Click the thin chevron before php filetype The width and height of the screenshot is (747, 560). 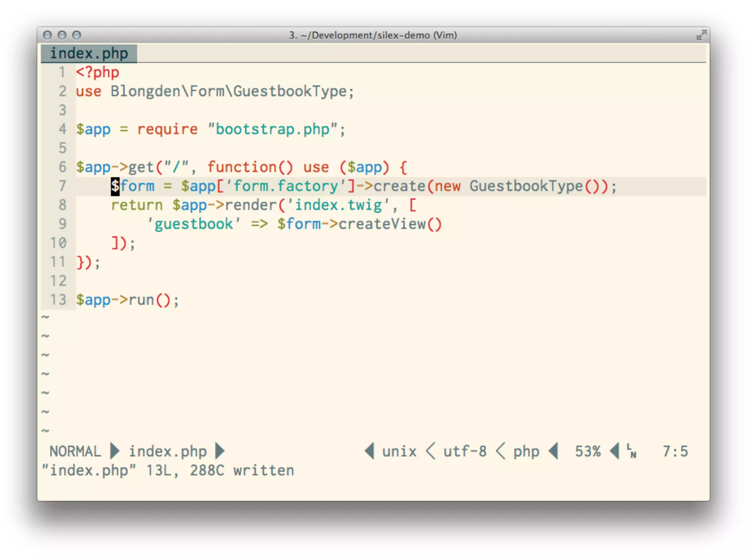501,451
